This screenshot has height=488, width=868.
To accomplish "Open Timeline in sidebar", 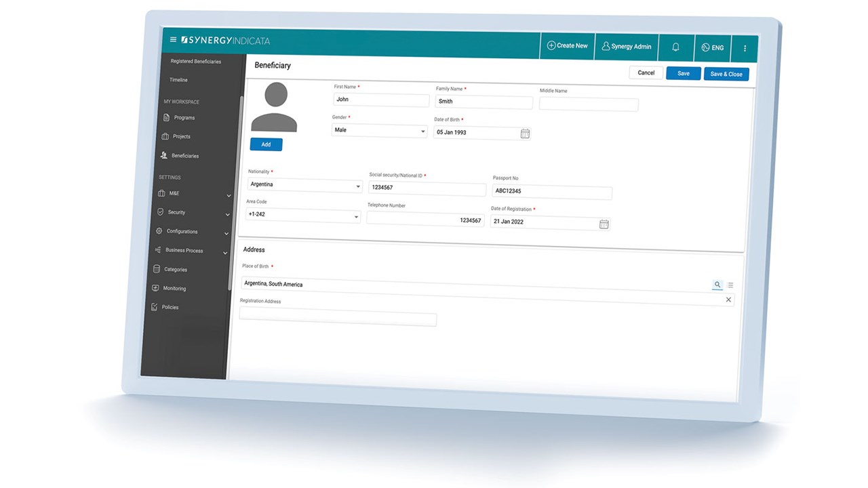I will coord(178,80).
